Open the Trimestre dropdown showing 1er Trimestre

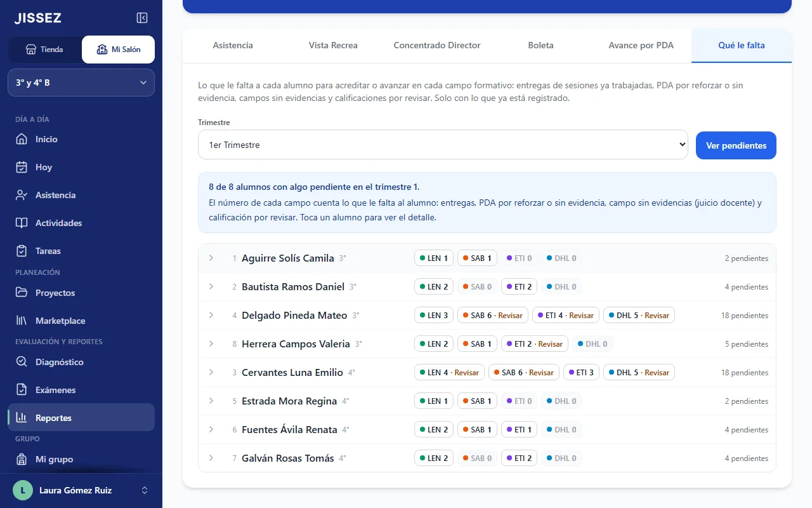(x=443, y=145)
